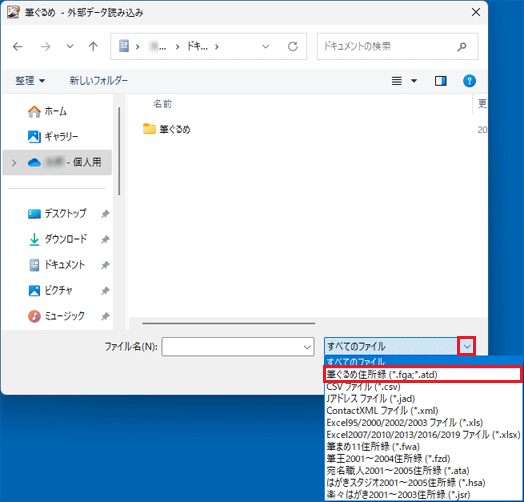Open ミュージック quick access folder

56,316
